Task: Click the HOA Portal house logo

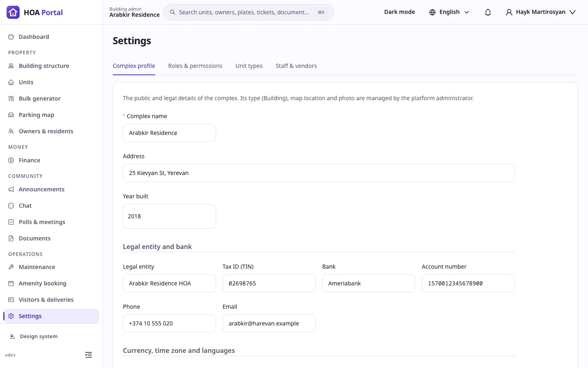Action: [13, 12]
